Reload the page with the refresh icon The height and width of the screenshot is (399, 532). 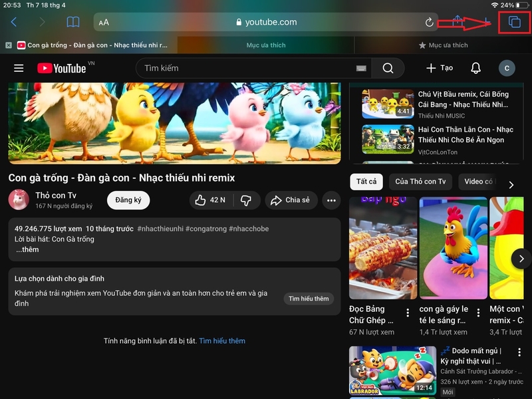(429, 23)
